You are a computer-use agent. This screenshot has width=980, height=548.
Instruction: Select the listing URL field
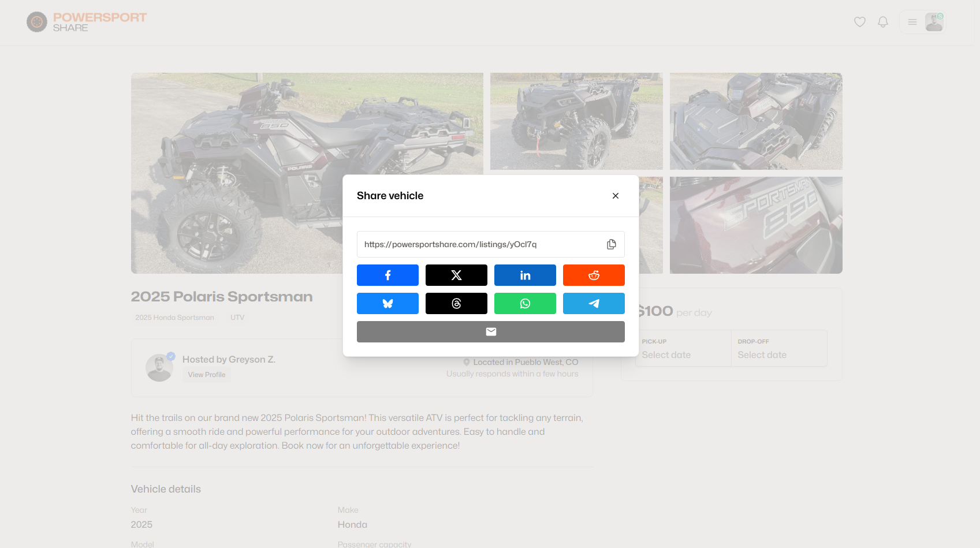click(x=491, y=244)
